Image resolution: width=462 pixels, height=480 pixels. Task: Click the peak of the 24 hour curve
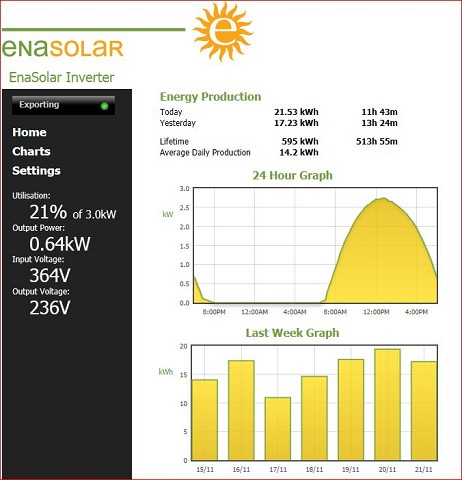click(x=384, y=198)
